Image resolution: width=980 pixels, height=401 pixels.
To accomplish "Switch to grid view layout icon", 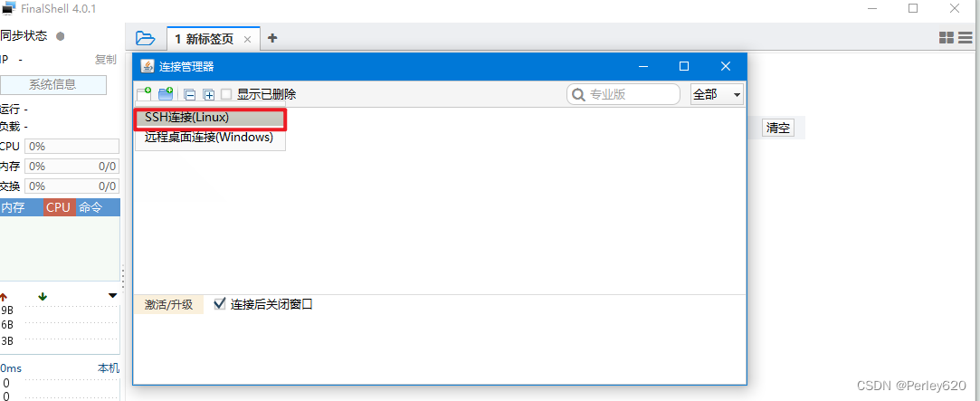I will click(x=947, y=37).
